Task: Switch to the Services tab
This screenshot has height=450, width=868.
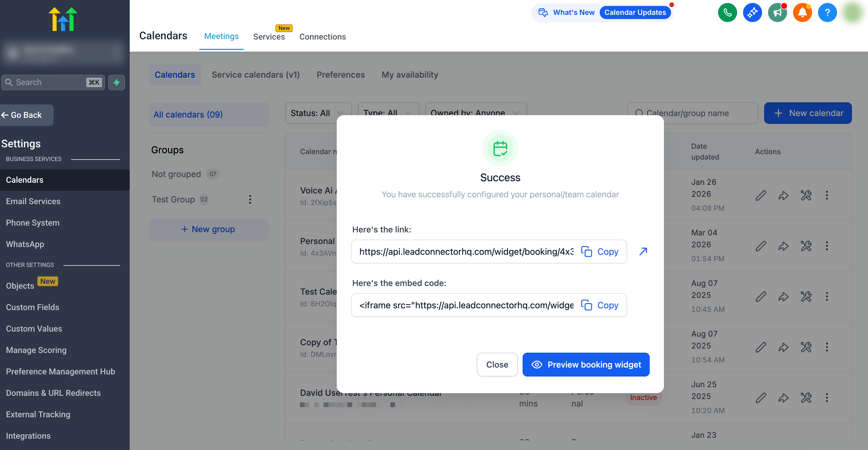Action: pyautogui.click(x=269, y=36)
